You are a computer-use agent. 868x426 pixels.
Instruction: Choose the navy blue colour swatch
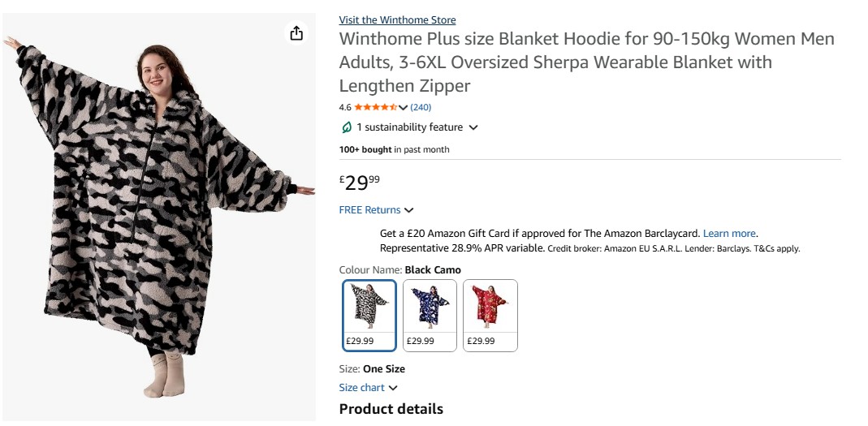430,315
